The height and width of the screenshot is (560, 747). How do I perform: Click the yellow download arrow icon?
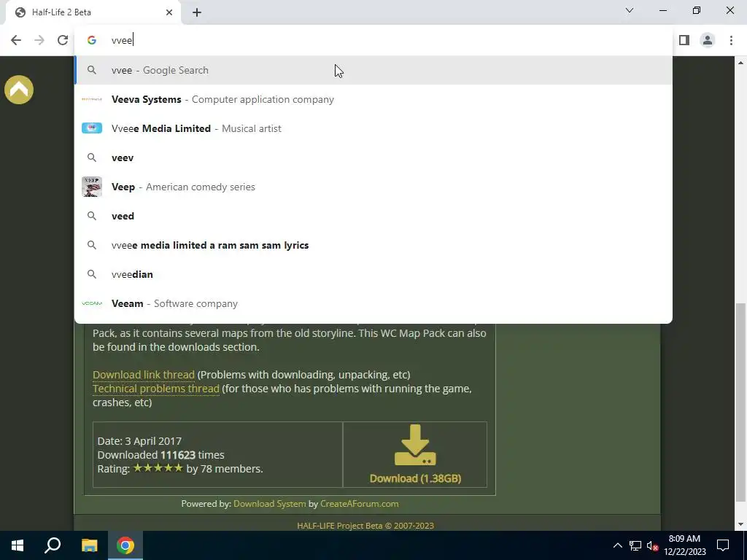click(415, 445)
